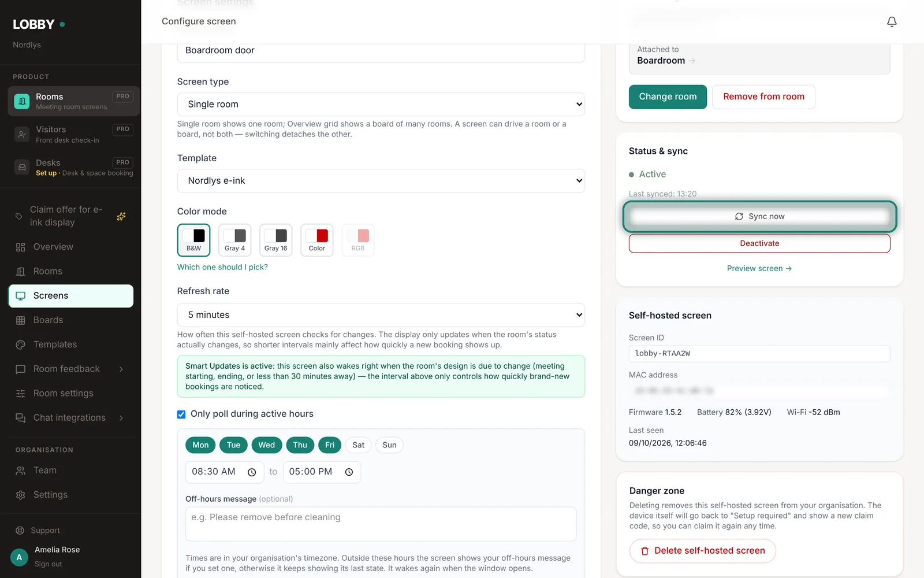Click the Rooms product door icon
Viewport: 924px width, 578px height.
pos(22,101)
